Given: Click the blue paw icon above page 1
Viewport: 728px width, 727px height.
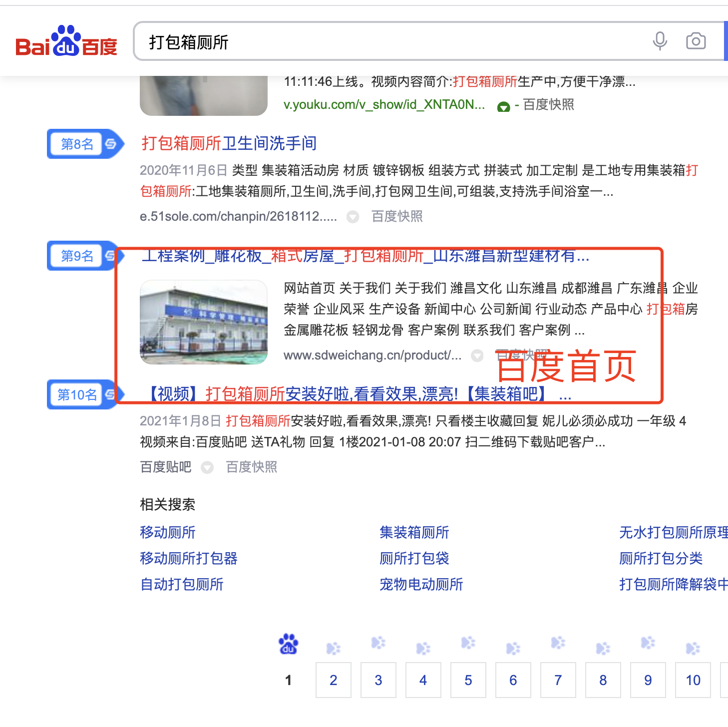Looking at the screenshot, I should pos(289,644).
